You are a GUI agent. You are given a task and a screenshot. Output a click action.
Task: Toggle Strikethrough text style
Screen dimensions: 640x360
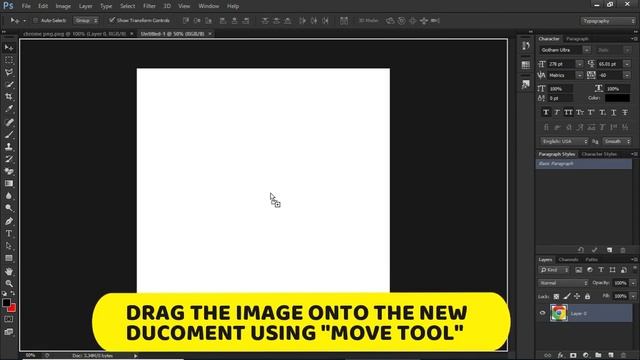click(625, 112)
